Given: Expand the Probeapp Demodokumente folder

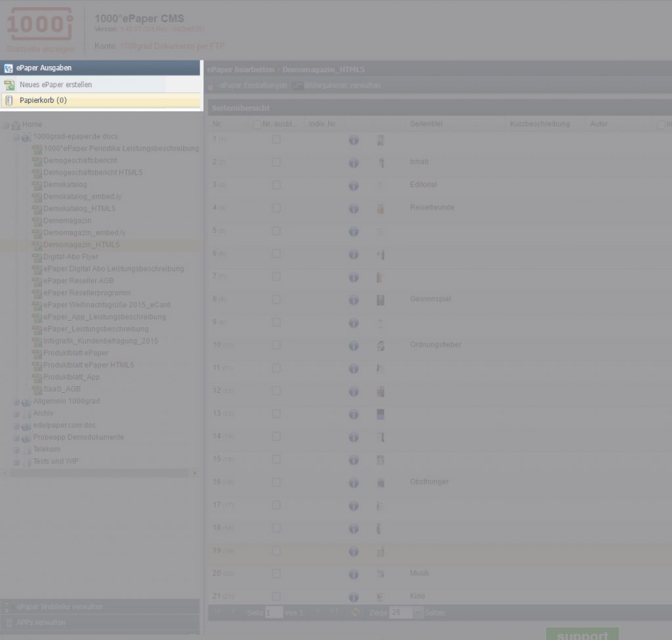Looking at the screenshot, I should [16, 438].
